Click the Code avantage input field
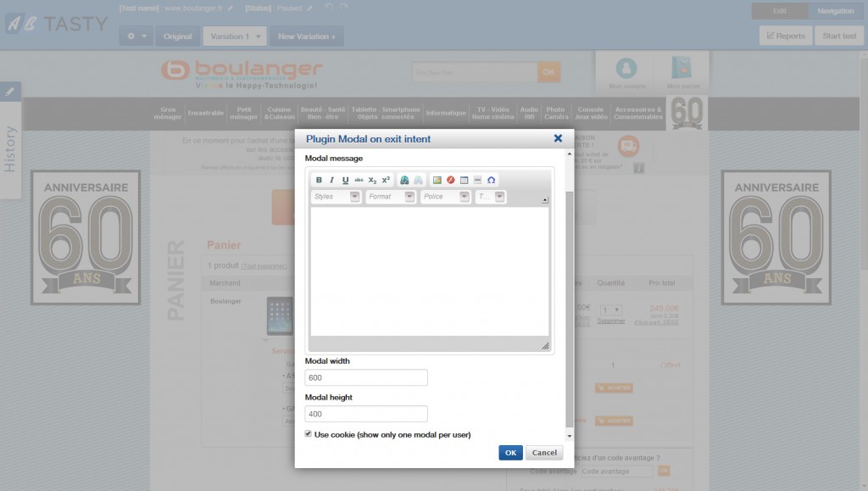The width and height of the screenshot is (868, 491). coord(617,471)
